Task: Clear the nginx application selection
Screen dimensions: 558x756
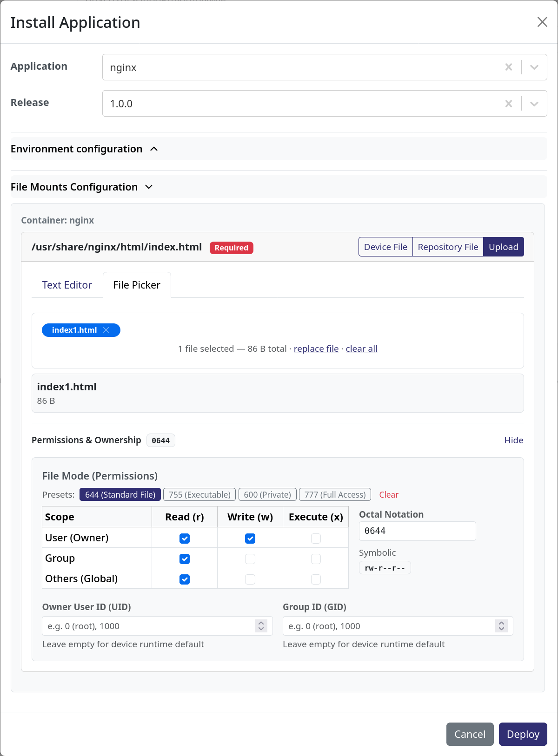Action: pyautogui.click(x=509, y=67)
